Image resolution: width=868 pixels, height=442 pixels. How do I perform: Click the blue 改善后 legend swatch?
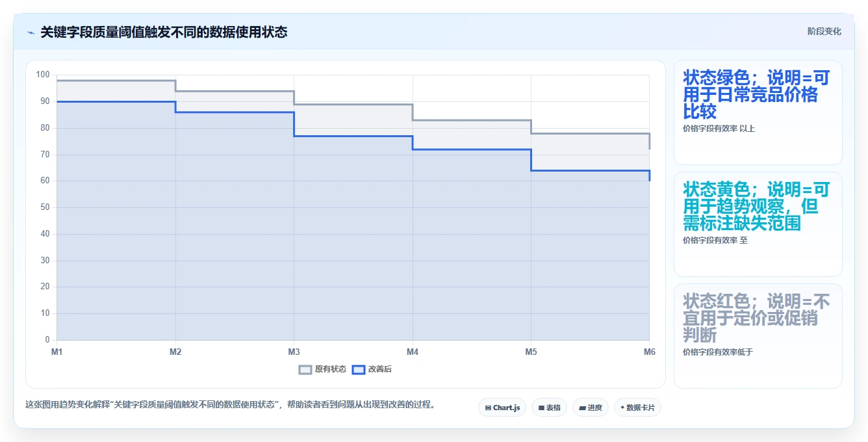click(359, 369)
